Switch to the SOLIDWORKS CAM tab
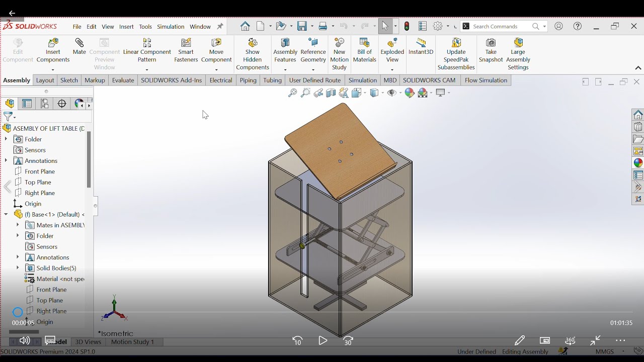This screenshot has width=644, height=362. tap(429, 80)
